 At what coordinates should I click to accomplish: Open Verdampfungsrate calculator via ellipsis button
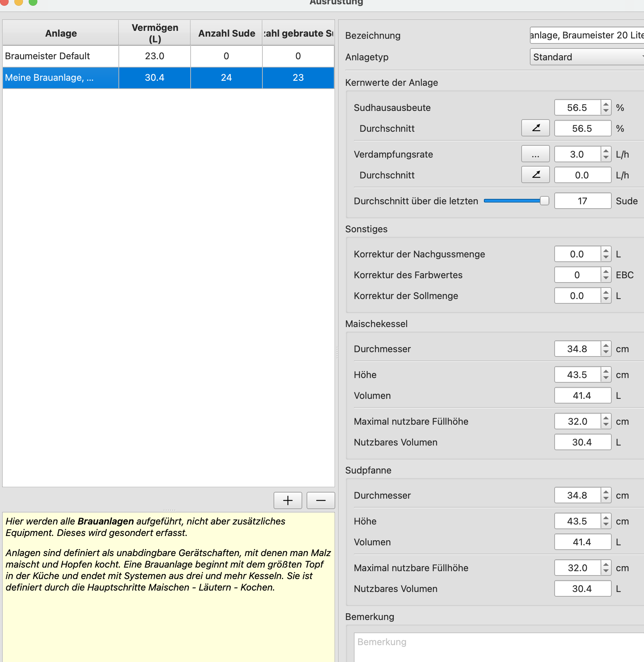point(535,154)
